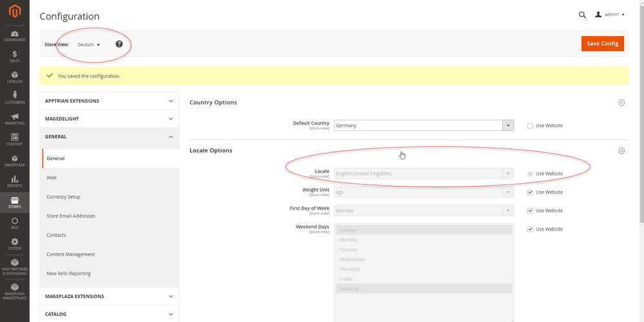This screenshot has width=644, height=322.
Task: Click the Store View help question icon
Action: coord(119,44)
